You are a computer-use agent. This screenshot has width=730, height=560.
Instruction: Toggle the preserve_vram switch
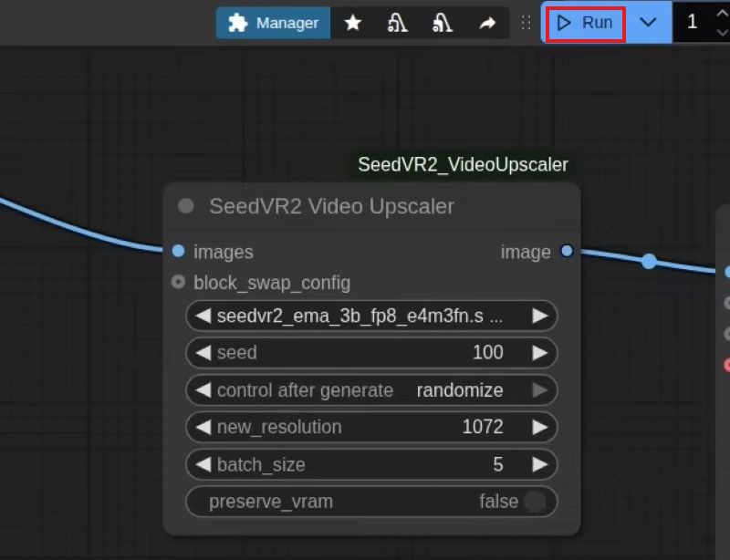pos(535,501)
